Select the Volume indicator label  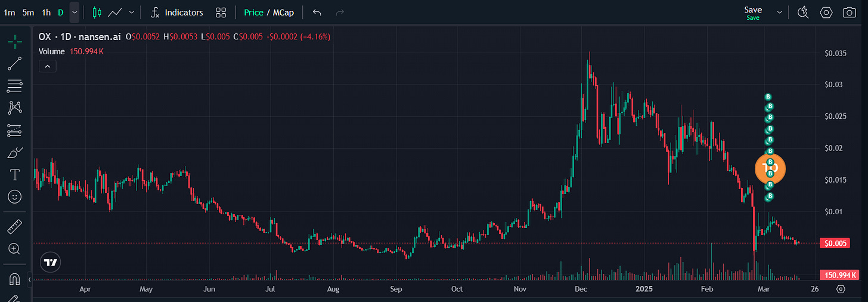(x=51, y=51)
